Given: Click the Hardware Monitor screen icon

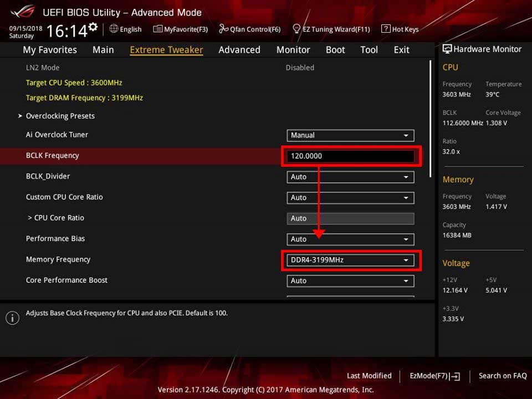Looking at the screenshot, I should click(447, 49).
